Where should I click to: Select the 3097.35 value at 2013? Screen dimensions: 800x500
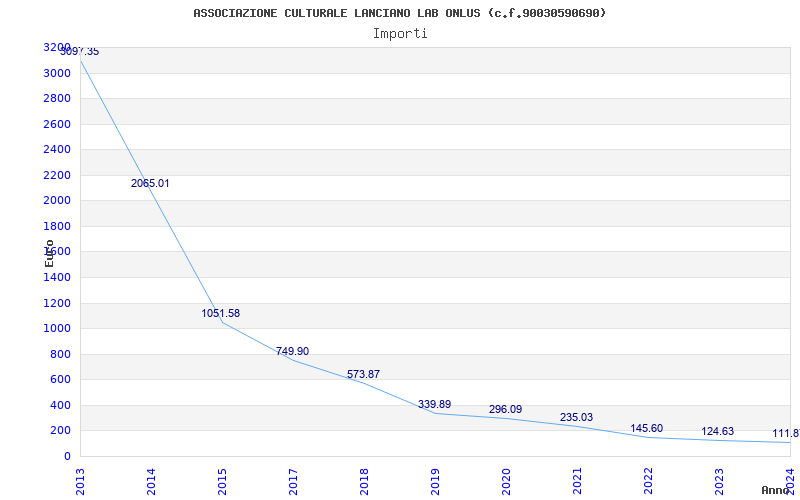pyautogui.click(x=80, y=52)
